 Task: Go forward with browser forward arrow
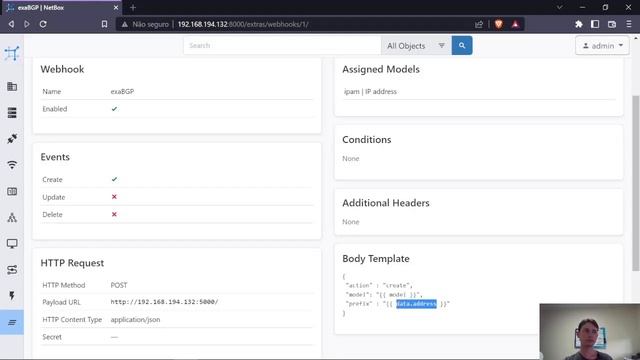27,24
